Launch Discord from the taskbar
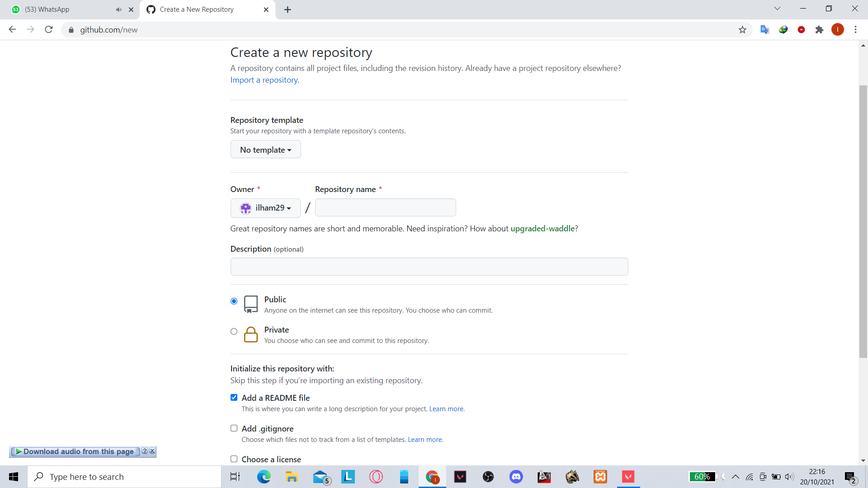This screenshot has width=868, height=488. [x=516, y=477]
